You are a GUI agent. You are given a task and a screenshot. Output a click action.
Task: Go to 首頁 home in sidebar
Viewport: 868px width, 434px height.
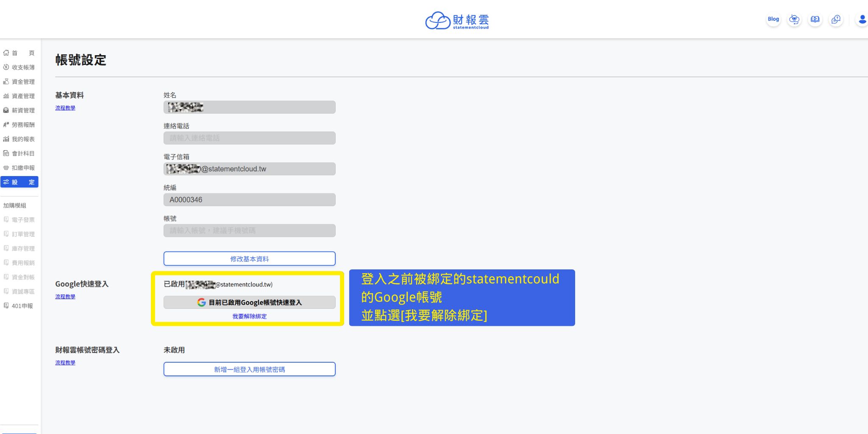point(19,53)
